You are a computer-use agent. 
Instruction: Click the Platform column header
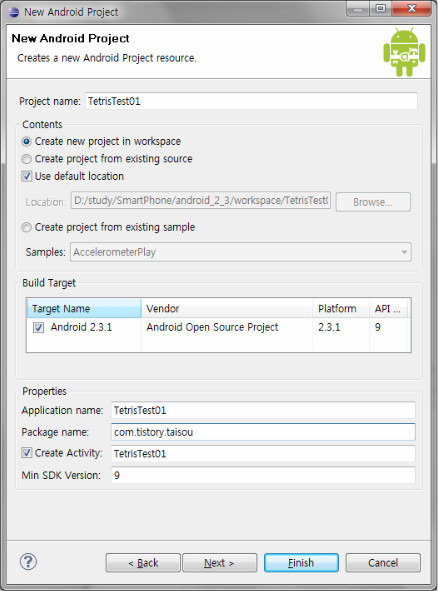(341, 309)
